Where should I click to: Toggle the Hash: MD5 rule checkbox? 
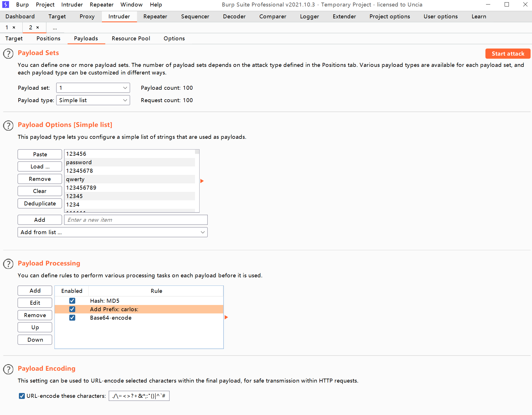coord(72,301)
